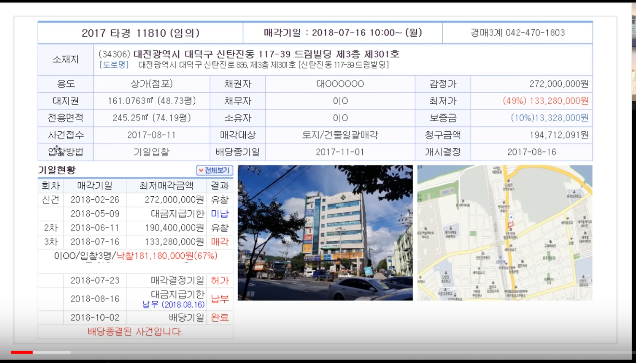Click the 납부 (2018.08.16) payment note
This screenshot has width=636, height=363.
(x=174, y=305)
